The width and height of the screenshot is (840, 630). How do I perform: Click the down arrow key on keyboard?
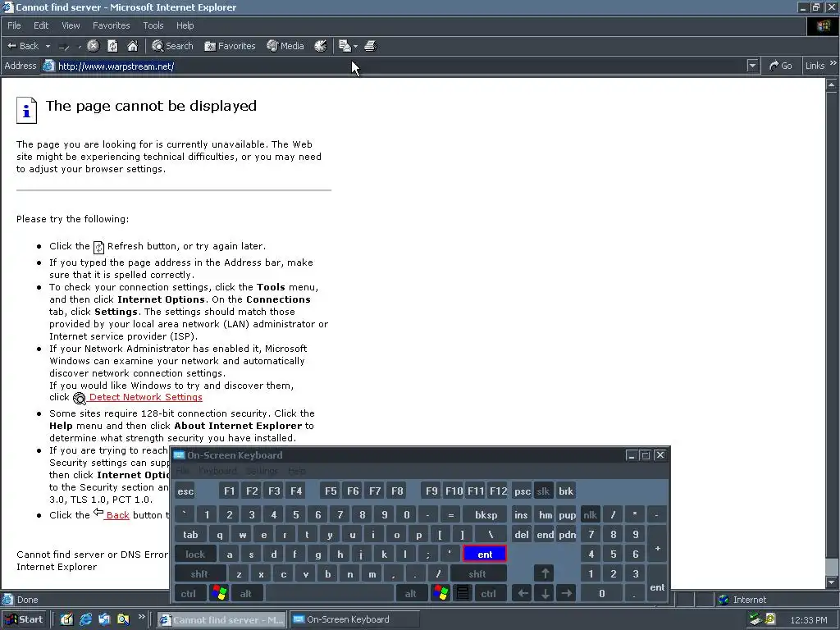click(x=545, y=593)
